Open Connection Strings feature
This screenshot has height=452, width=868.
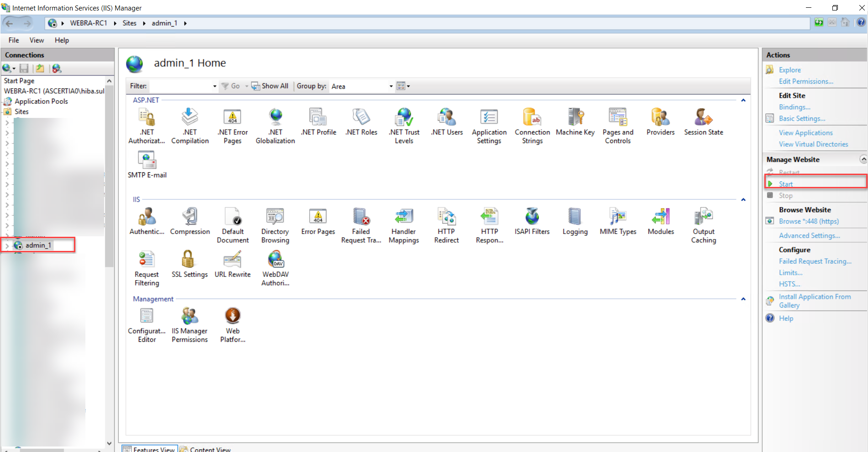(532, 126)
